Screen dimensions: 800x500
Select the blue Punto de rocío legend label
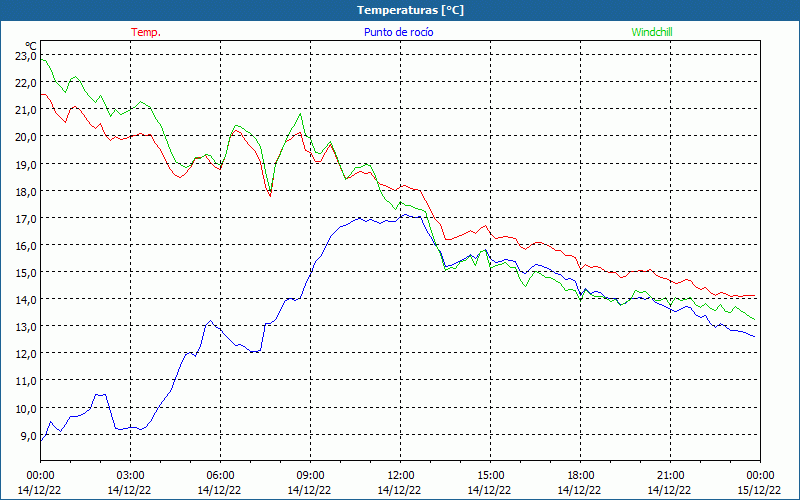398,32
